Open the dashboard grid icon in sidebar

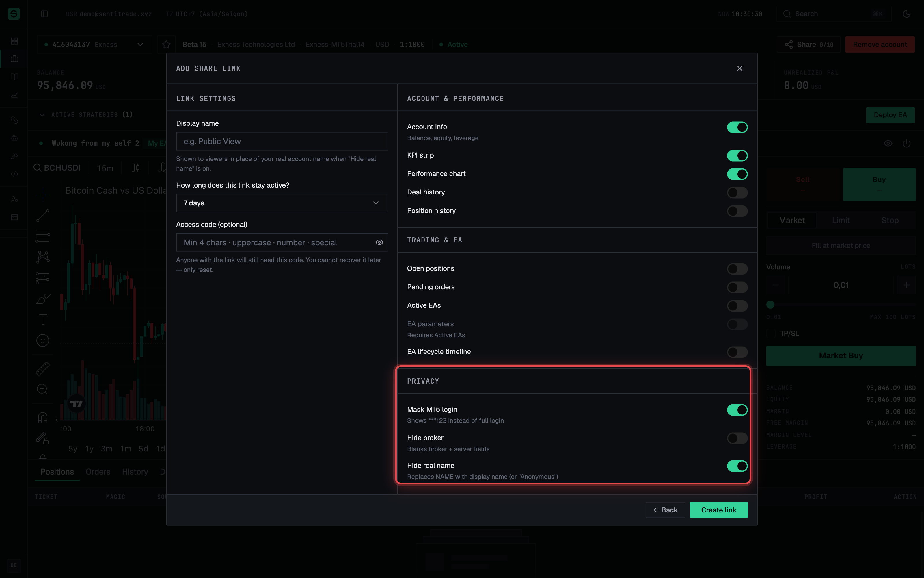14,41
